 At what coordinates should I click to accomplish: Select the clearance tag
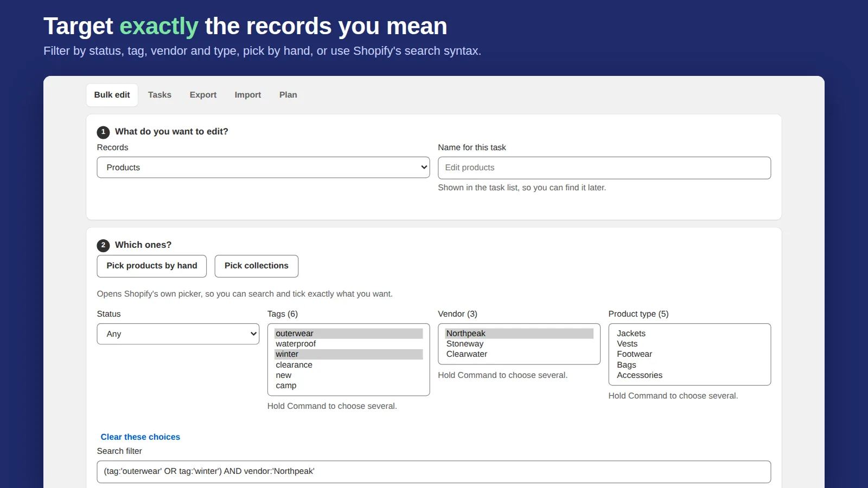[x=349, y=365]
